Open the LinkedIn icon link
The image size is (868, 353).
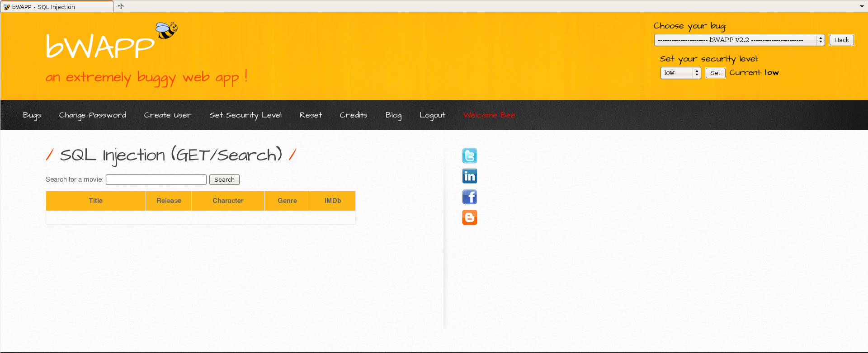470,176
